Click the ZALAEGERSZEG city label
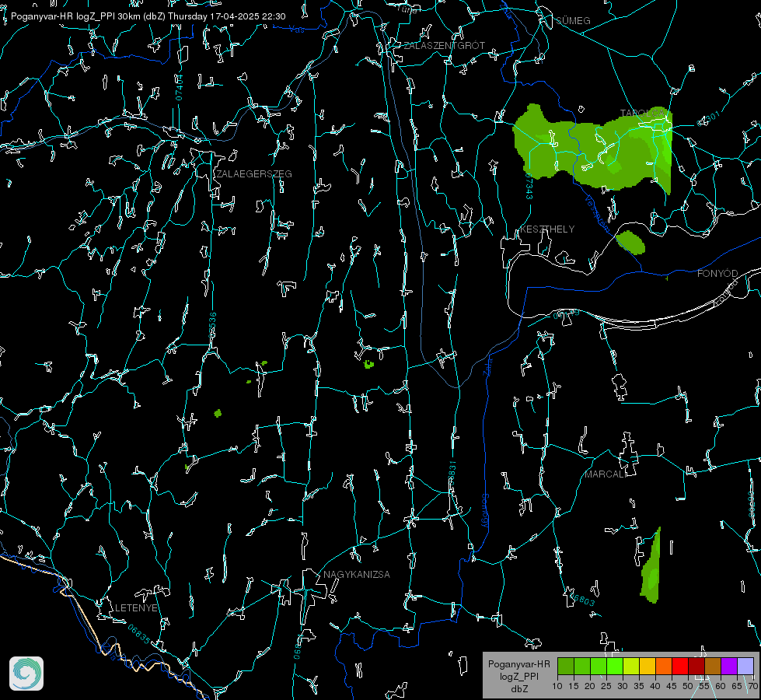This screenshot has height=700, width=761. click(254, 173)
